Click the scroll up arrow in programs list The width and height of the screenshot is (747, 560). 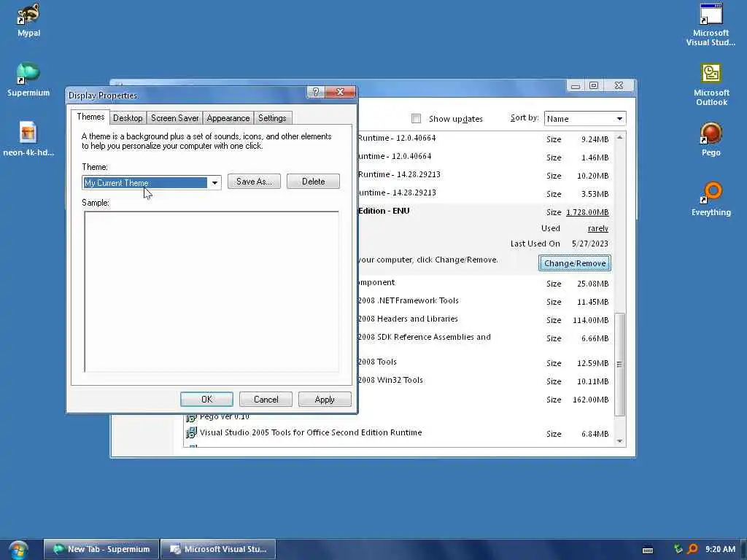[x=619, y=138]
